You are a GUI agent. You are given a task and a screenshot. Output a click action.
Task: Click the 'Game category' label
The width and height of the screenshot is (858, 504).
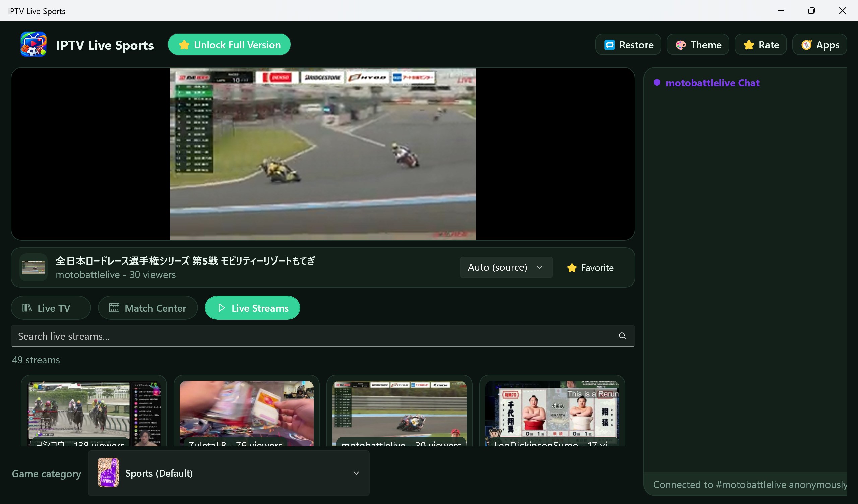[x=47, y=474]
